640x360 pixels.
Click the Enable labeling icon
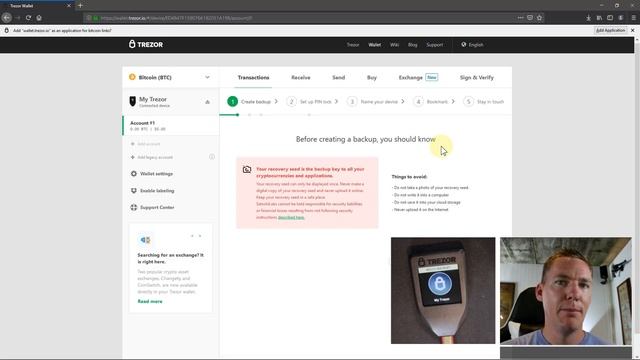pos(133,191)
